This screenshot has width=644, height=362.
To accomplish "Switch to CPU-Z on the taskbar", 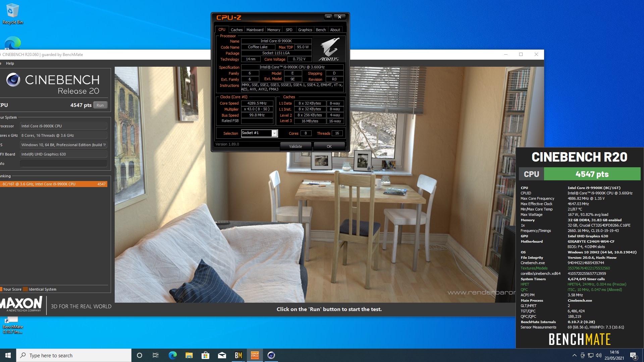I will point(255,355).
